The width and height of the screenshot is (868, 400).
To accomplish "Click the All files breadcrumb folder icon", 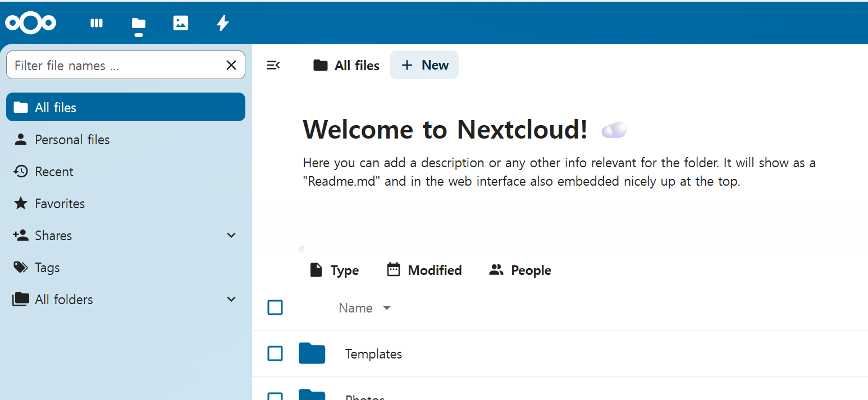I will [321, 66].
